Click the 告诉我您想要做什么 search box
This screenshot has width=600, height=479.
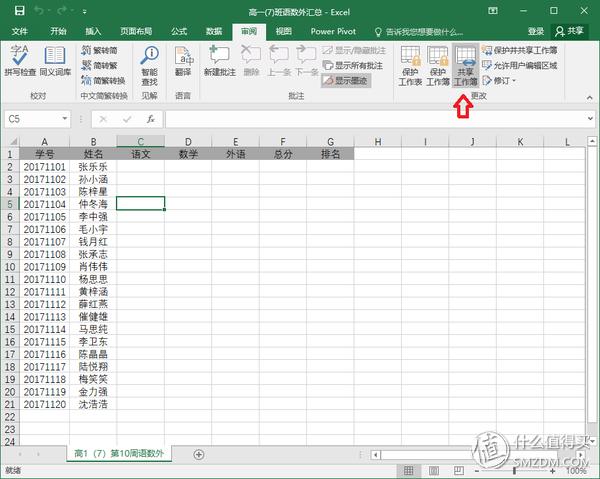[x=419, y=32]
